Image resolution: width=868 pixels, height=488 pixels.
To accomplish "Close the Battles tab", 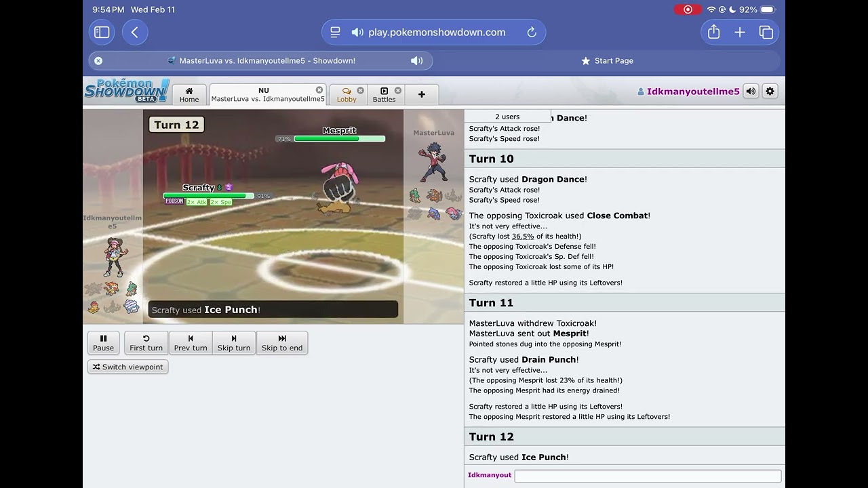I will click(x=398, y=90).
